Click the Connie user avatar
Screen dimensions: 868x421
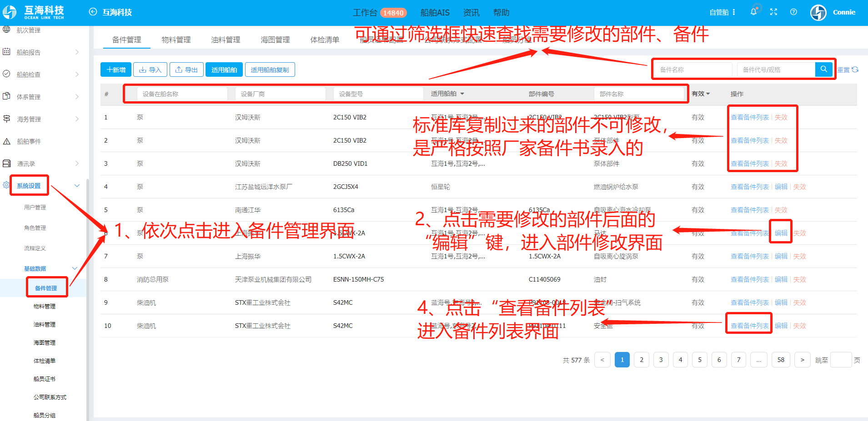pyautogui.click(x=818, y=12)
